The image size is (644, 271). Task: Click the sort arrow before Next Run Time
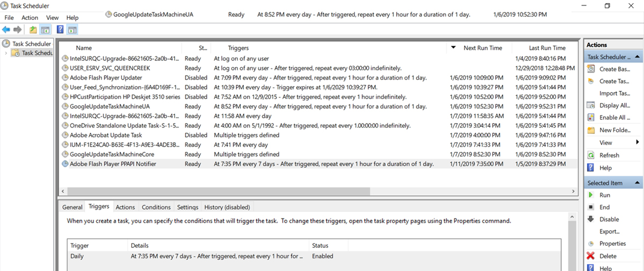(x=453, y=47)
